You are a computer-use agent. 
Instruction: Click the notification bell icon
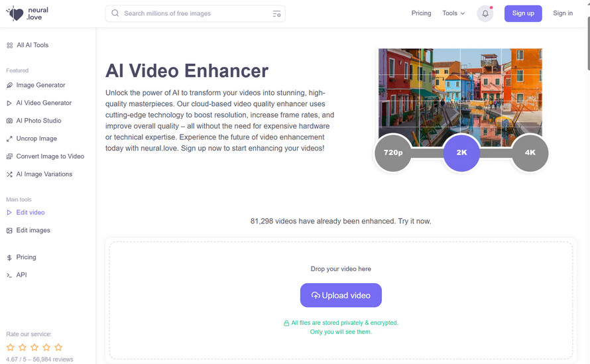coord(485,13)
